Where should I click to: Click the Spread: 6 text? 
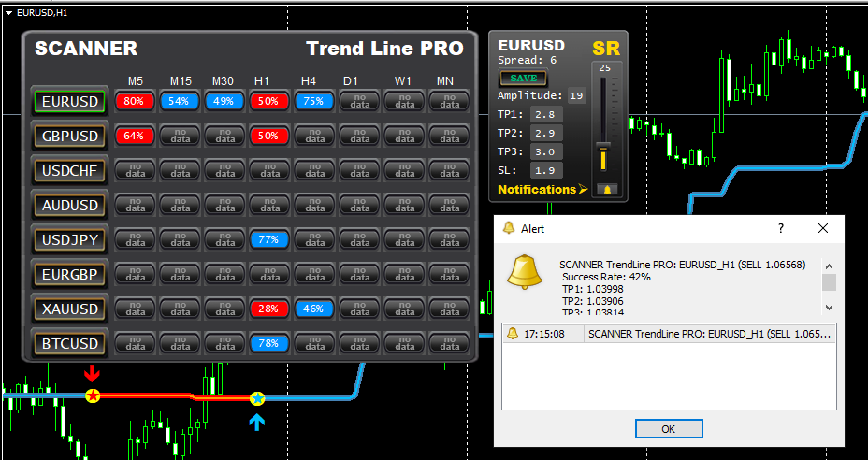(527, 60)
